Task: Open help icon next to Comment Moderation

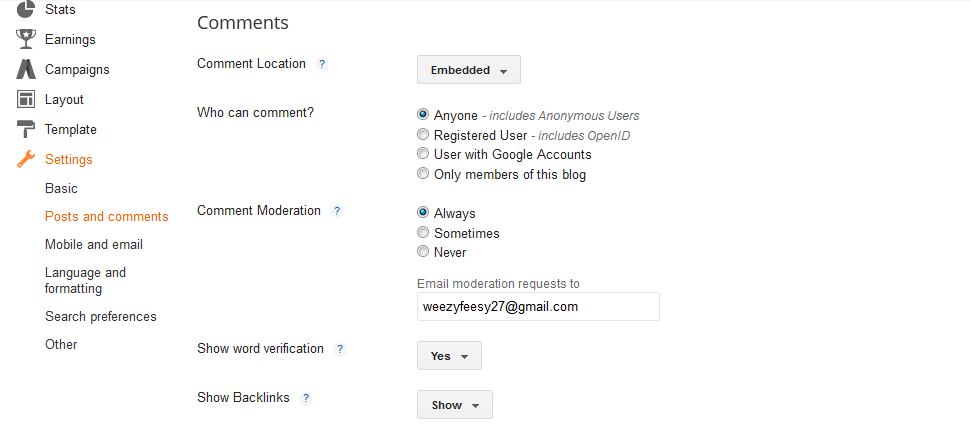Action: click(x=337, y=211)
